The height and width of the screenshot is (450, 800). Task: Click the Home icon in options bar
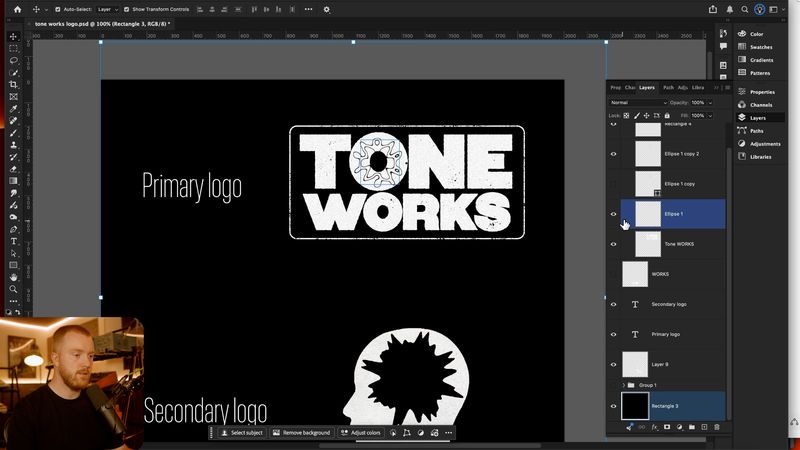[x=17, y=9]
